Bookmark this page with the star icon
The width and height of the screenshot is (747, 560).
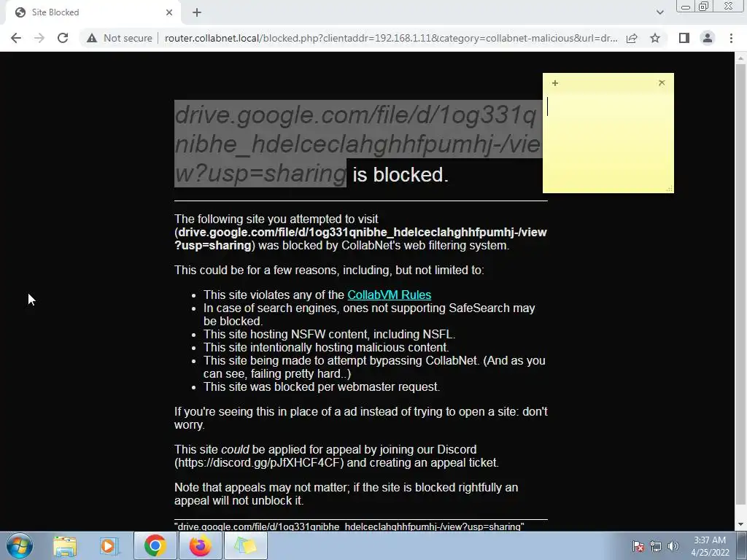pyautogui.click(x=655, y=38)
